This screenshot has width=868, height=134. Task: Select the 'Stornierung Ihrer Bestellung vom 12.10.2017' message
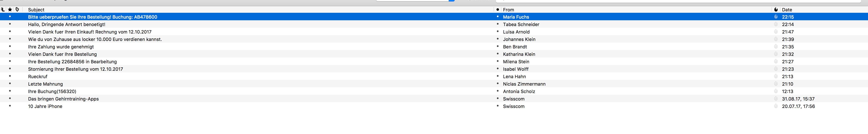(x=76, y=69)
